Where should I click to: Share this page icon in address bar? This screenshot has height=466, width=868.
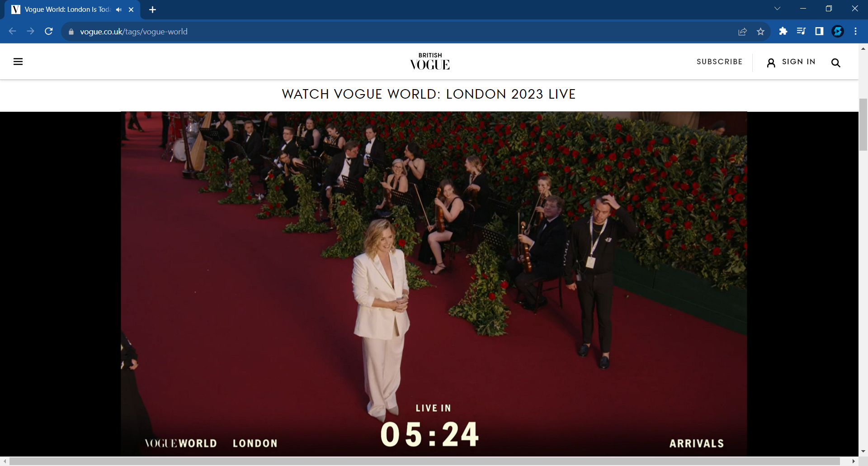(742, 32)
